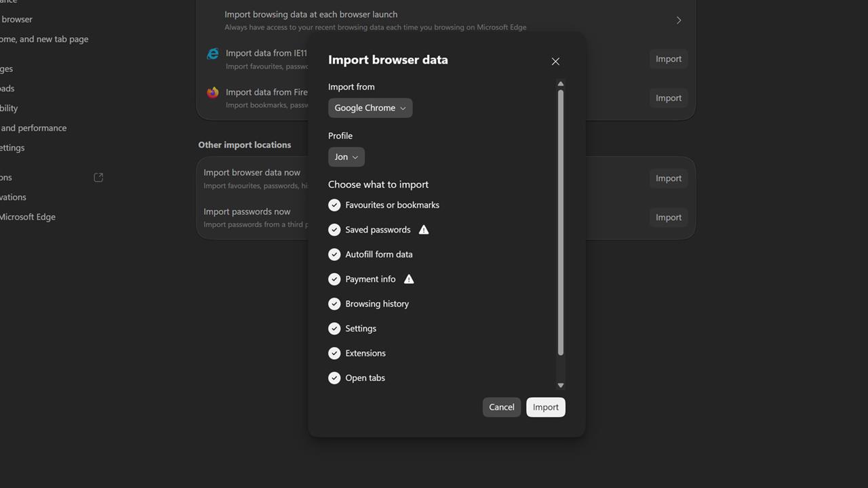Uncheck Autofill form data

(x=334, y=254)
